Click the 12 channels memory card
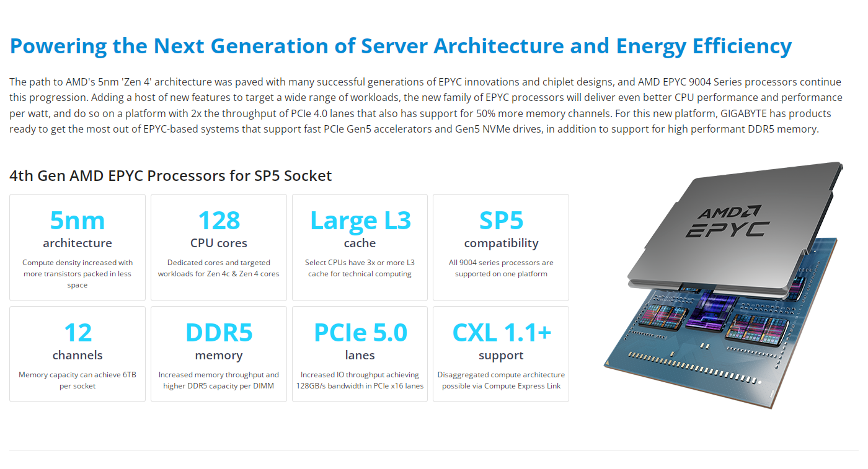The height and width of the screenshot is (469, 868). click(x=77, y=354)
